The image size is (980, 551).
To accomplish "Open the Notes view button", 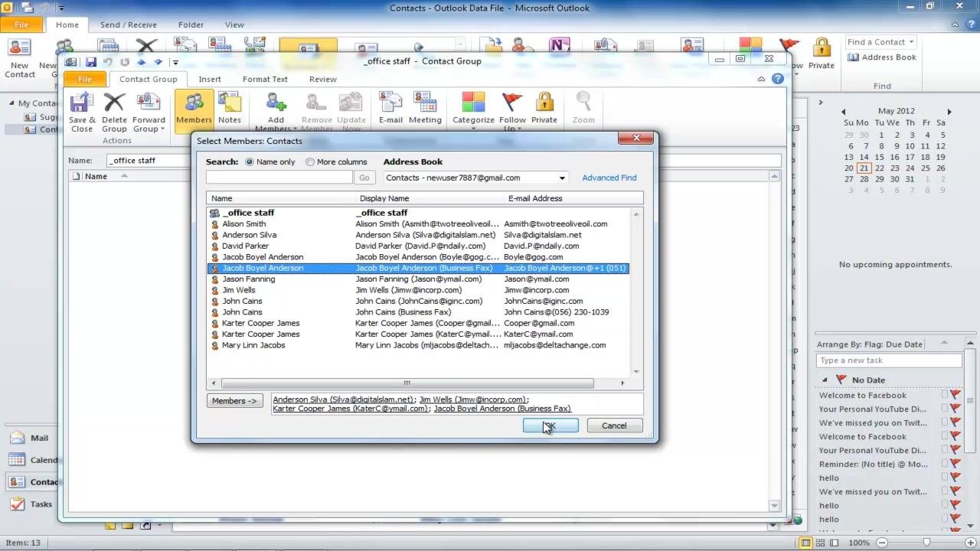I will [x=230, y=109].
